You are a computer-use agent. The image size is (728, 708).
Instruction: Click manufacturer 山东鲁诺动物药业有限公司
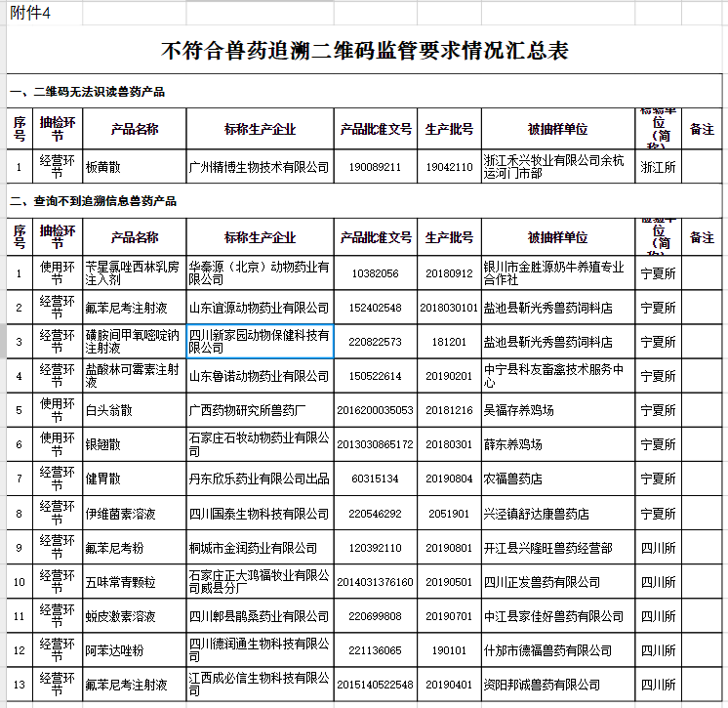[259, 376]
